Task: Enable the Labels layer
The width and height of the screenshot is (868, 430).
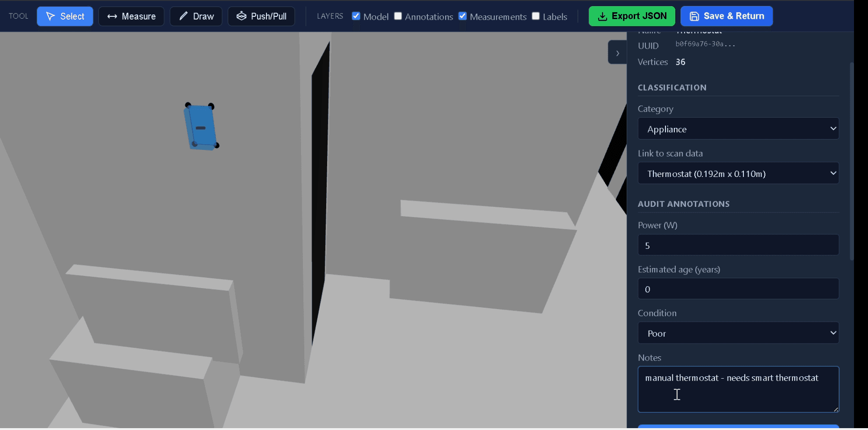Action: [535, 15]
